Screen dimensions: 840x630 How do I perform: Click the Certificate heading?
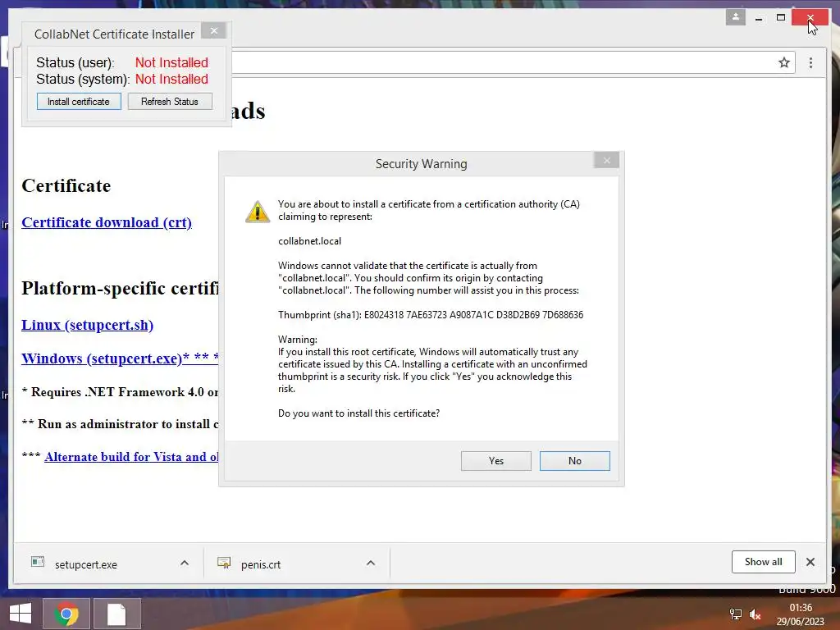[x=66, y=185]
